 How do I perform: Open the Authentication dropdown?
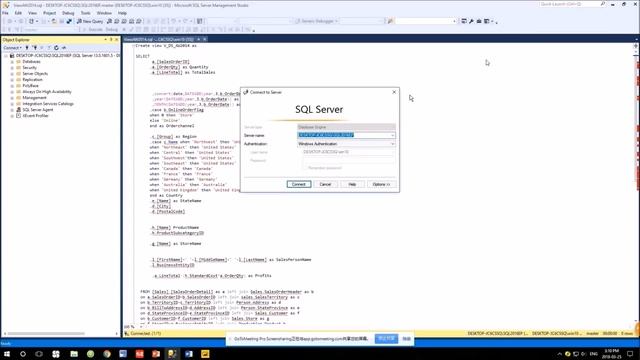click(393, 144)
